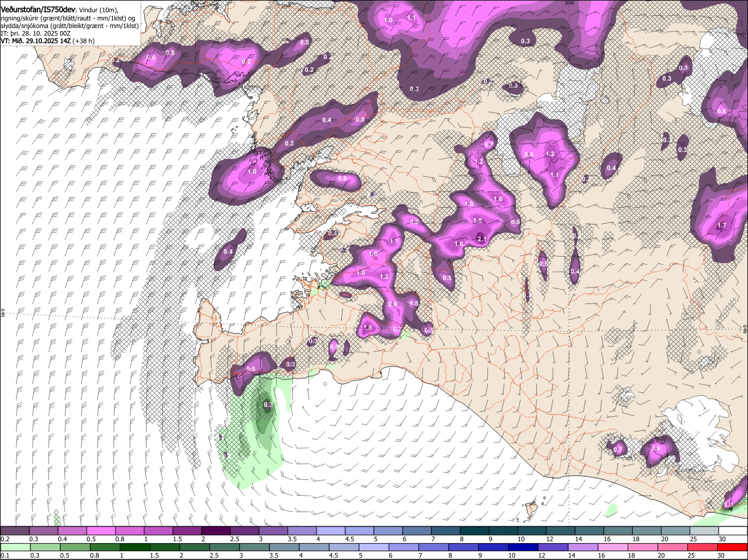
Task: Pick the 12 purple rain legend swatch
Action: click(x=554, y=547)
